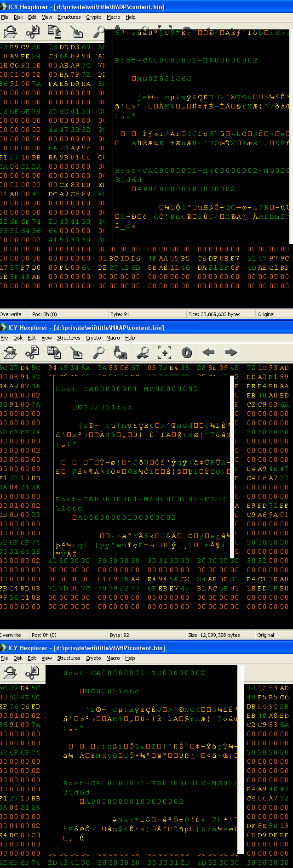Viewport: 293px width, 868px height.
Task: Click the Find Next icon in the NAAP window
Action: 143,352
